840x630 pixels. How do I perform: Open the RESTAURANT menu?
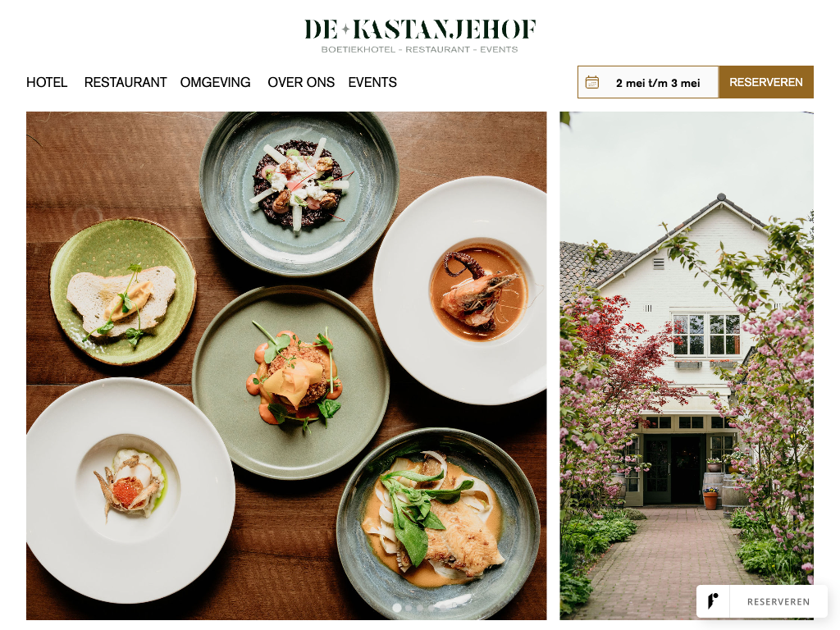(x=126, y=83)
